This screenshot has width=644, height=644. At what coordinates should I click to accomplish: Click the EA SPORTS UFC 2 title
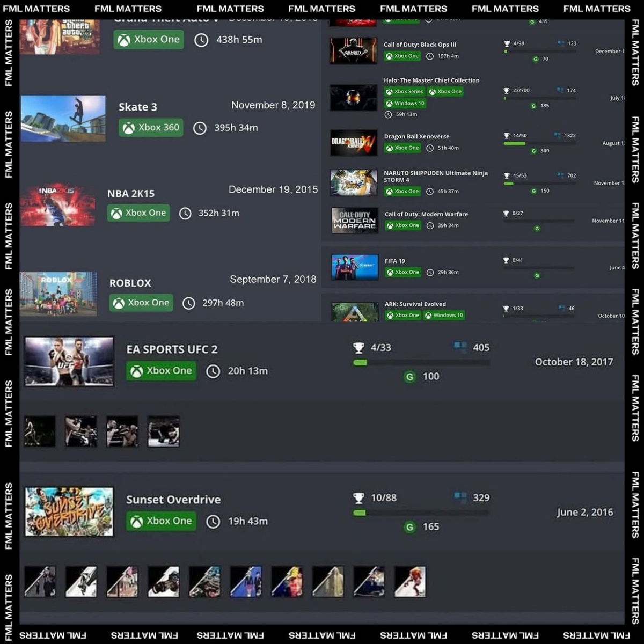coord(172,349)
